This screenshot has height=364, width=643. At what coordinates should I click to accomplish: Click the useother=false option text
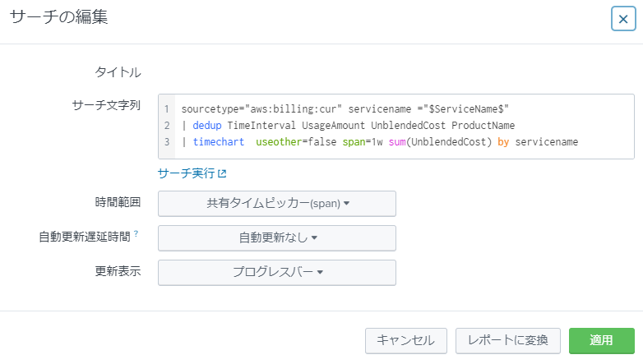[x=296, y=142]
